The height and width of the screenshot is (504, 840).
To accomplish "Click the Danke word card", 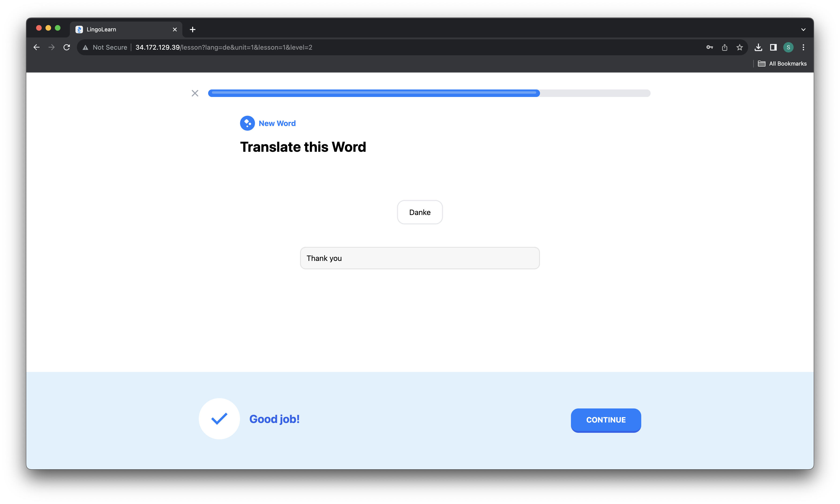I will [x=420, y=212].
